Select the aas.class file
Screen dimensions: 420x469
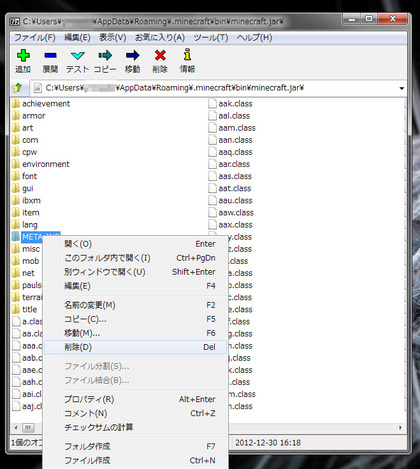[230, 176]
